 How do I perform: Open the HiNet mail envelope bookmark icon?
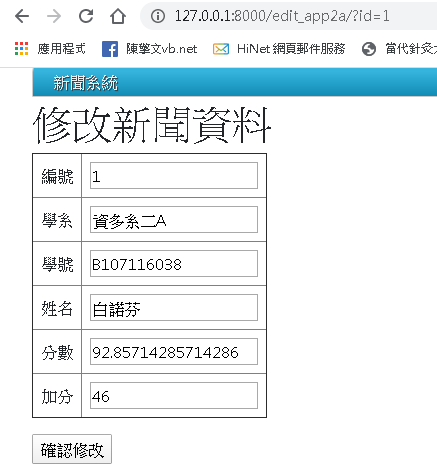click(221, 49)
